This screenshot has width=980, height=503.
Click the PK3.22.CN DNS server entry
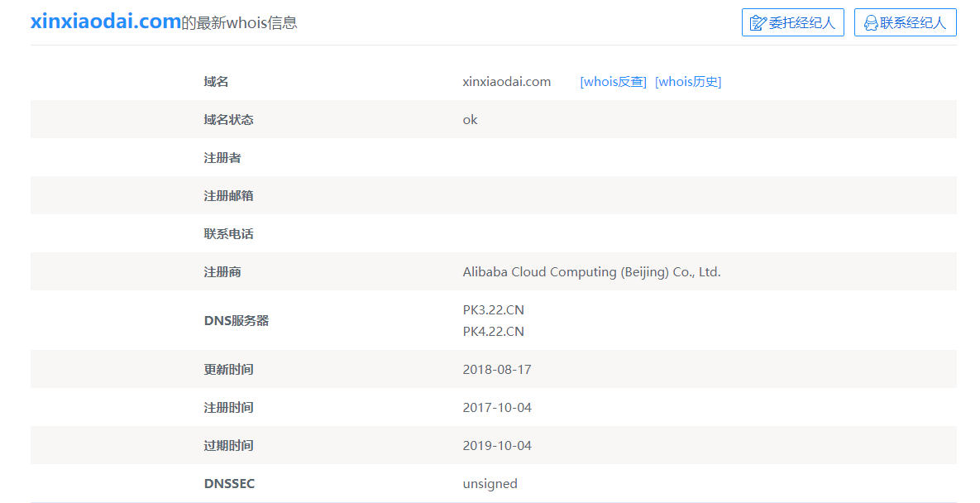(x=493, y=310)
